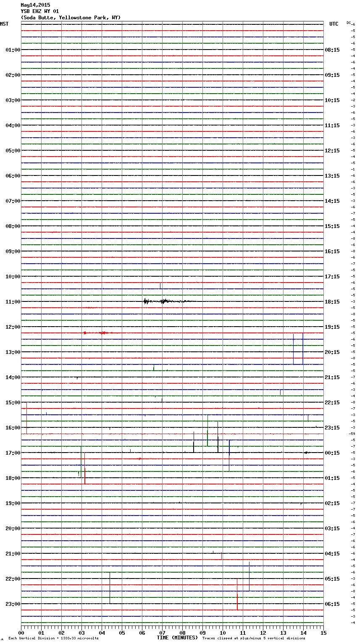Select the 05:00 MST time label

[13, 151]
